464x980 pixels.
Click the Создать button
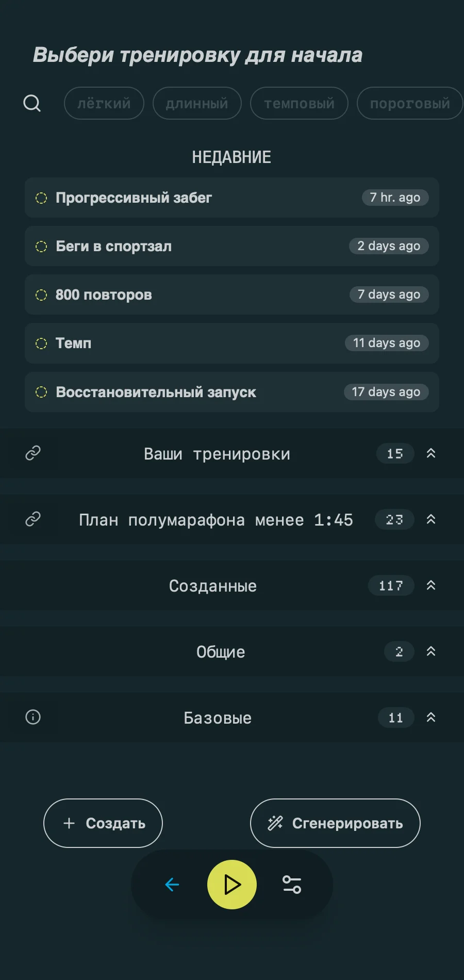pyautogui.click(x=103, y=823)
